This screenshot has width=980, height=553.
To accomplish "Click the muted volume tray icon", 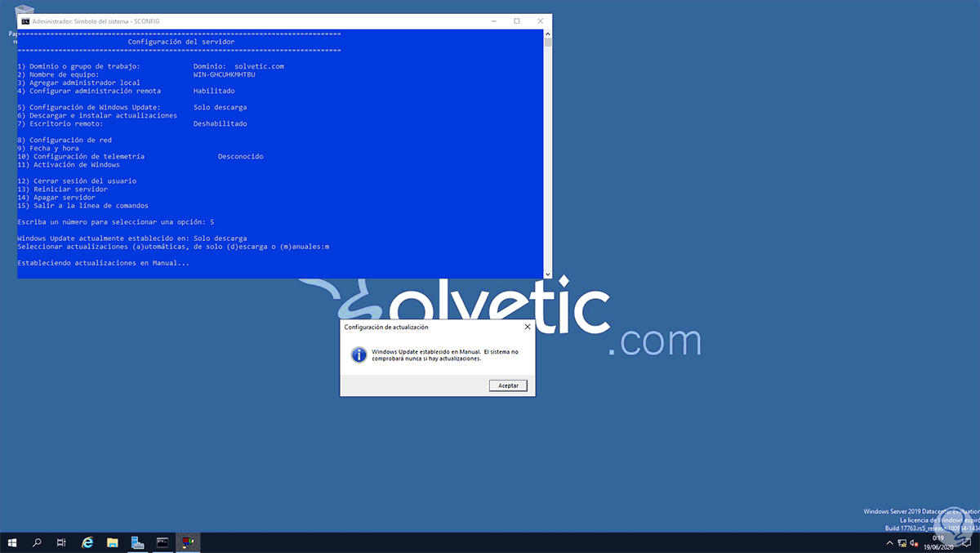I will pos(915,543).
